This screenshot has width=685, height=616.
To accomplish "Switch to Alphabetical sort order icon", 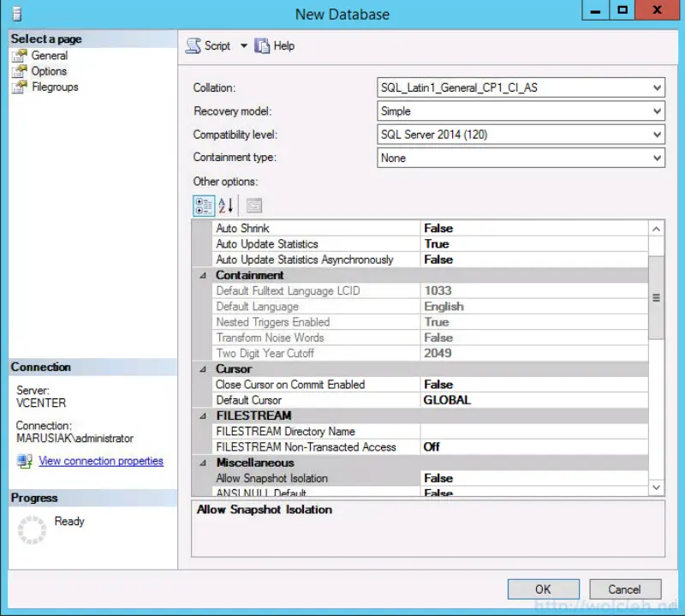I will point(224,205).
